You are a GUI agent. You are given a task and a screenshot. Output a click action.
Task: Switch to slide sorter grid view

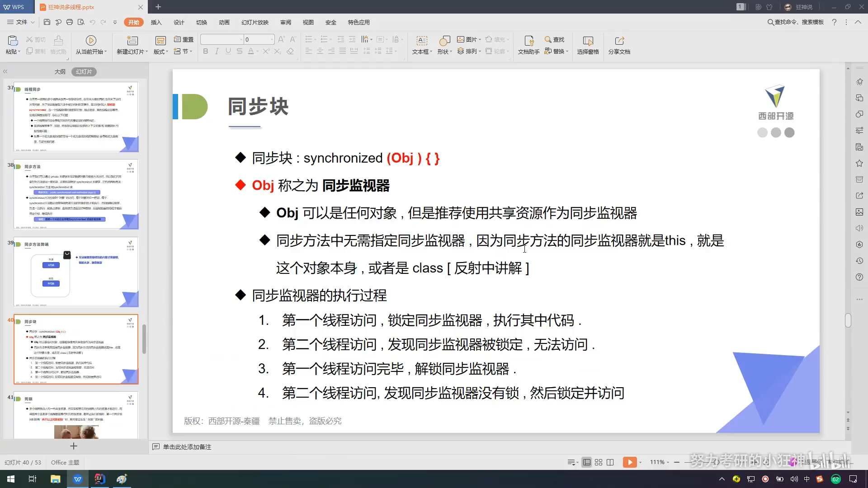598,462
